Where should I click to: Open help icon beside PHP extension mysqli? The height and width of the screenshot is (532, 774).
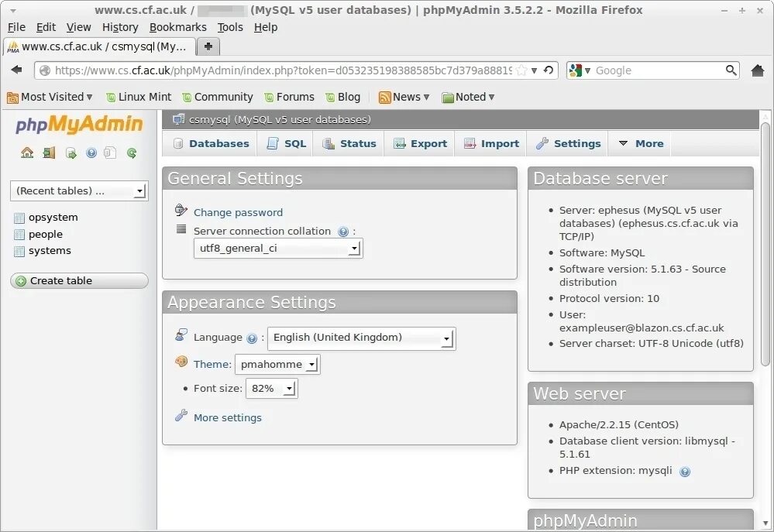(685, 472)
